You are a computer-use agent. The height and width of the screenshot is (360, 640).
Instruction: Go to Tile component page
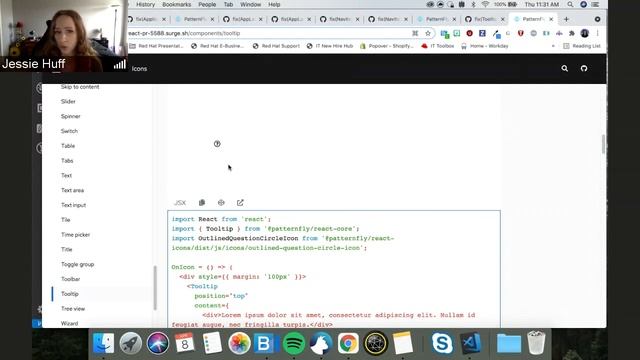click(x=66, y=220)
